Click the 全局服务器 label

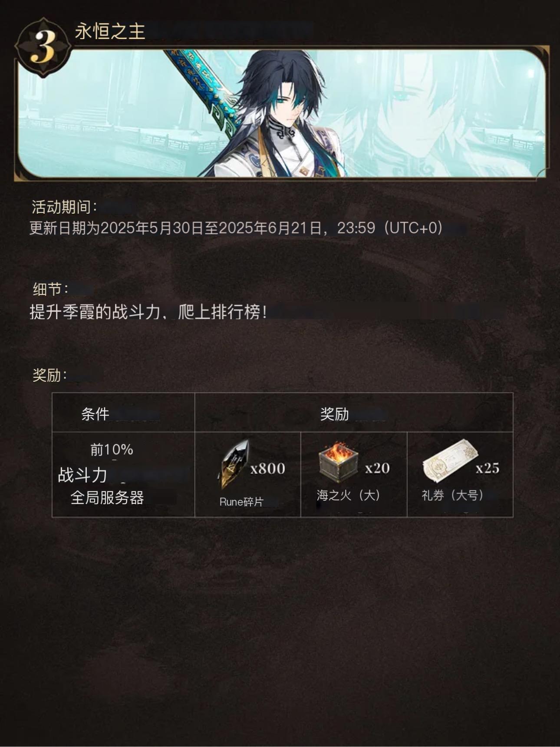click(107, 498)
